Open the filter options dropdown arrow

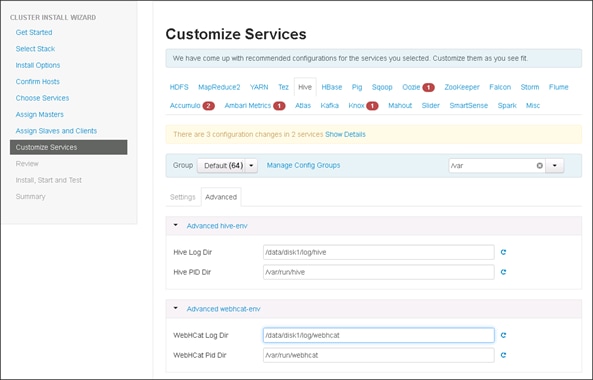554,166
